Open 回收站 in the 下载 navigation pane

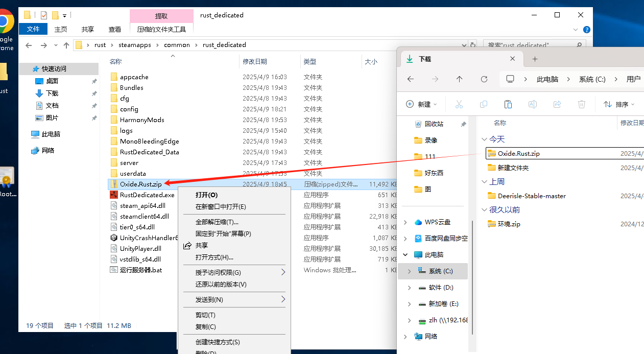coord(434,124)
